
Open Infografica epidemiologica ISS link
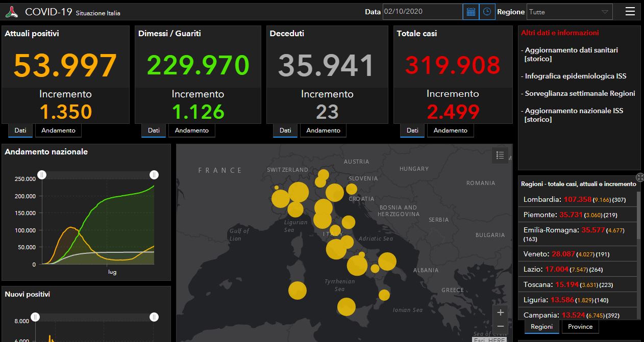[575, 76]
